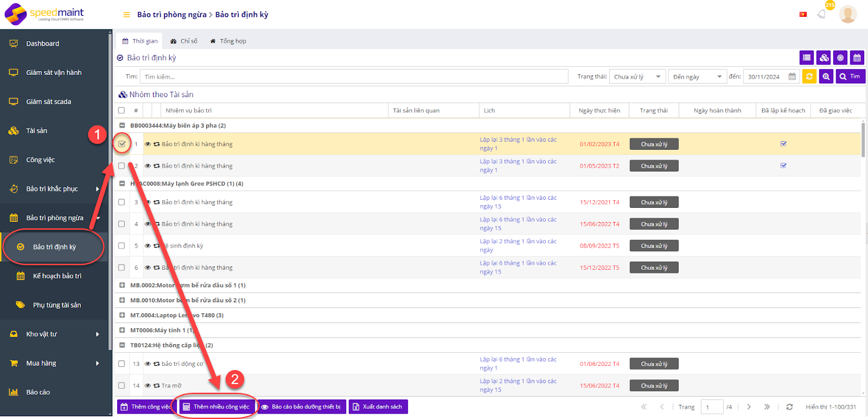
Task: Collapse the TB0124 Hệ thống cấp liệu group
Action: 122,345
